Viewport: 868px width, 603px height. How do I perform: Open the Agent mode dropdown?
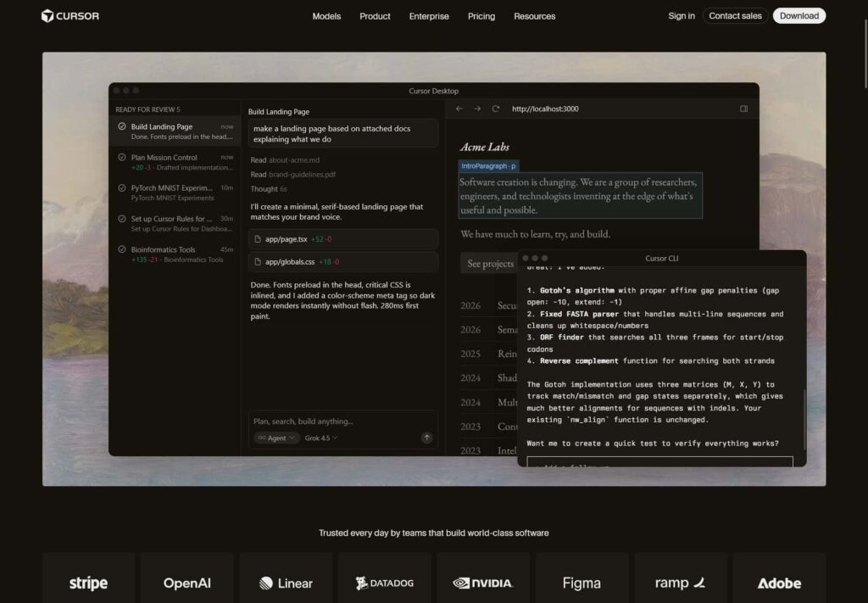click(x=276, y=438)
